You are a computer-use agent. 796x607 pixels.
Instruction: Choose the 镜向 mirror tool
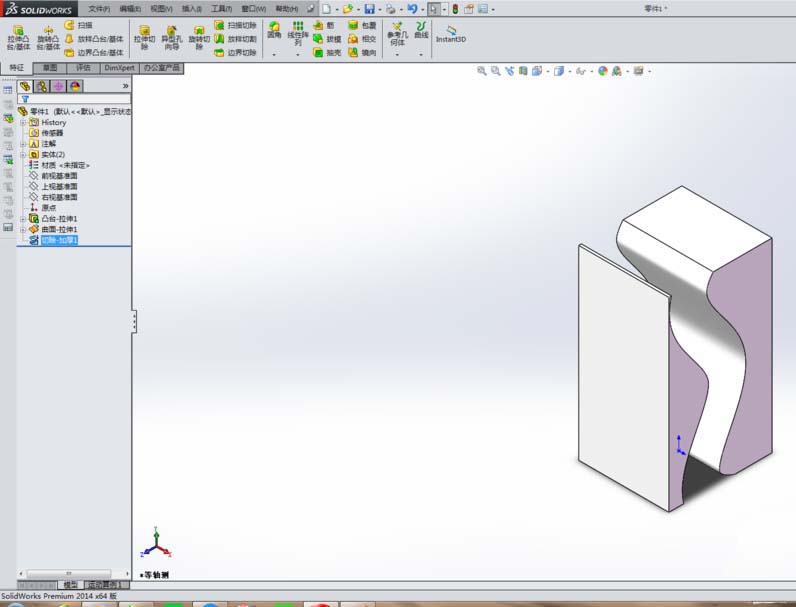pyautogui.click(x=362, y=52)
